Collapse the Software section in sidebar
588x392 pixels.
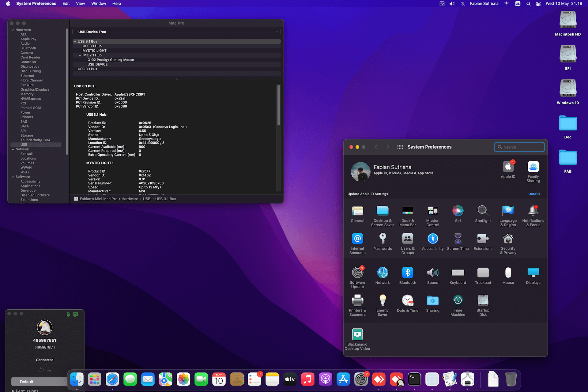pyautogui.click(x=13, y=177)
